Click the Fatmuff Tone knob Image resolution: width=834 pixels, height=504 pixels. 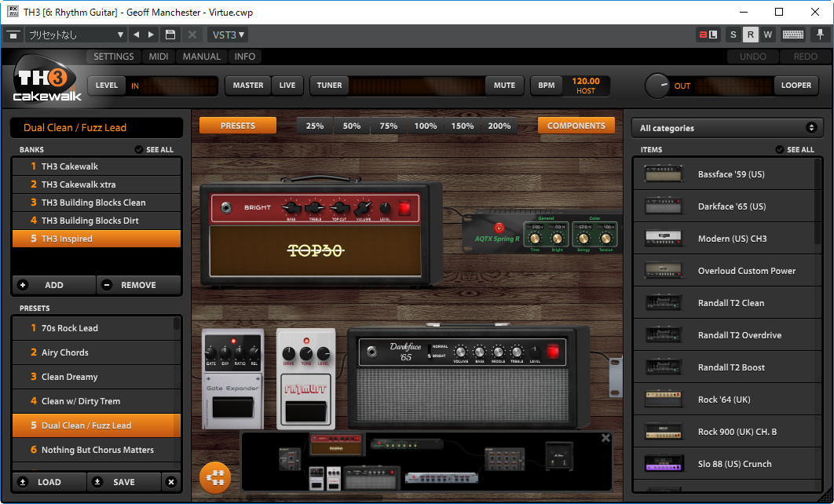(x=305, y=353)
